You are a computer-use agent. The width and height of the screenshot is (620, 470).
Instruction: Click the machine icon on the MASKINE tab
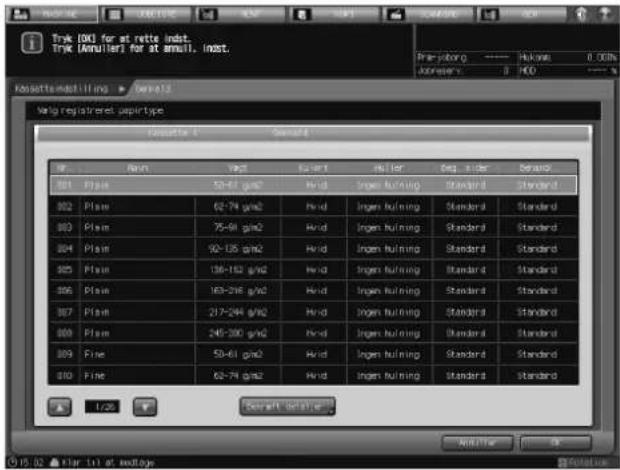click(20, 15)
